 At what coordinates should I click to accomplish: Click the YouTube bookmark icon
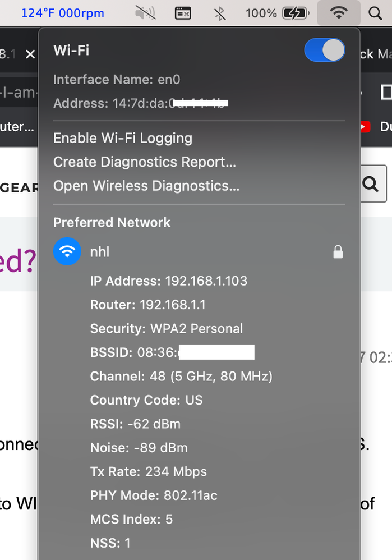tap(365, 127)
